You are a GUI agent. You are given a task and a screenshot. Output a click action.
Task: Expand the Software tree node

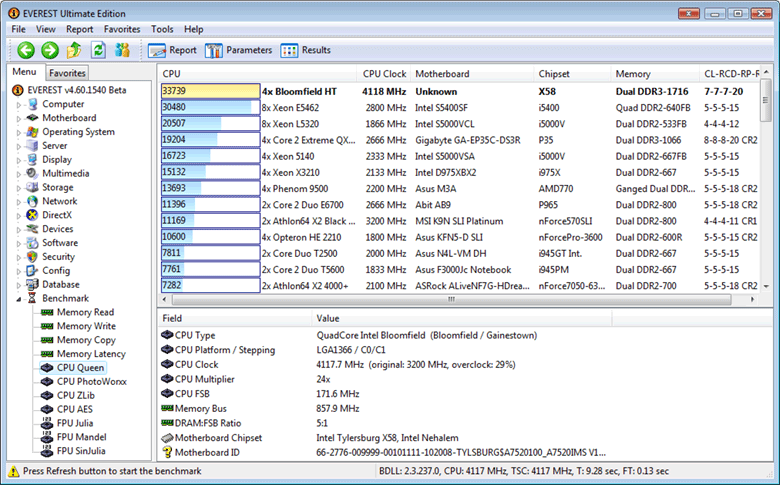click(19, 244)
